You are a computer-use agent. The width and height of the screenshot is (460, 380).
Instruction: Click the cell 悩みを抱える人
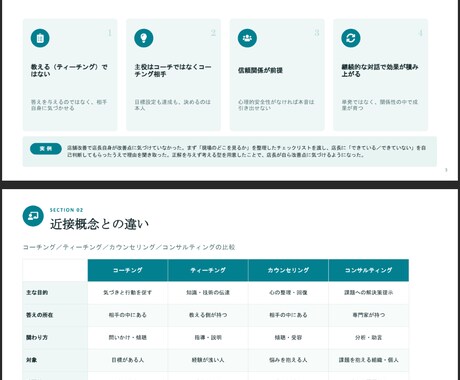[x=288, y=360]
